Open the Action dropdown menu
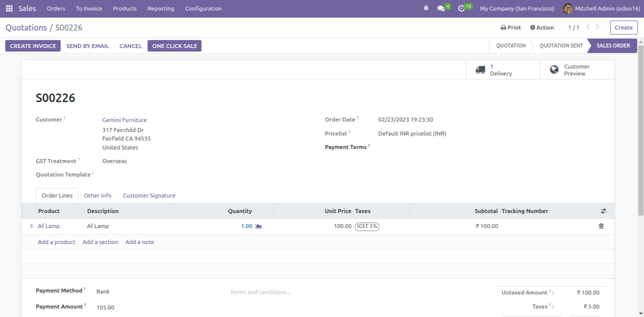This screenshot has width=644, height=317. [x=542, y=28]
